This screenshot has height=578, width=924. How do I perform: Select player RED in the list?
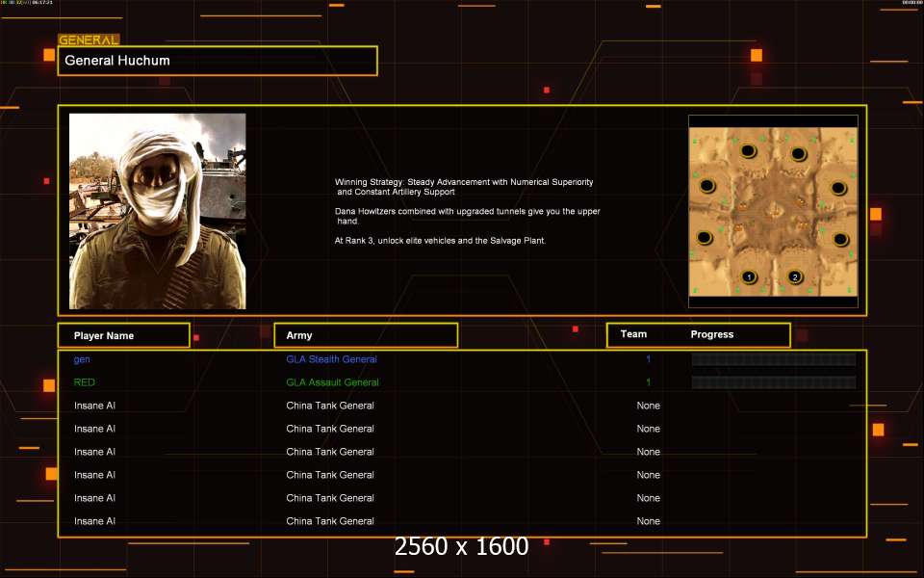coord(85,382)
